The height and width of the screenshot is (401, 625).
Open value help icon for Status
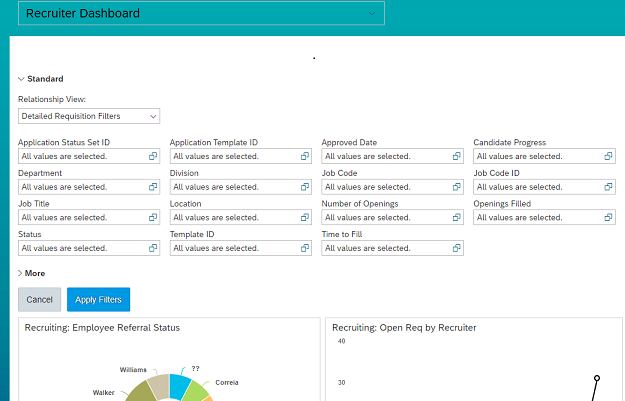click(153, 248)
